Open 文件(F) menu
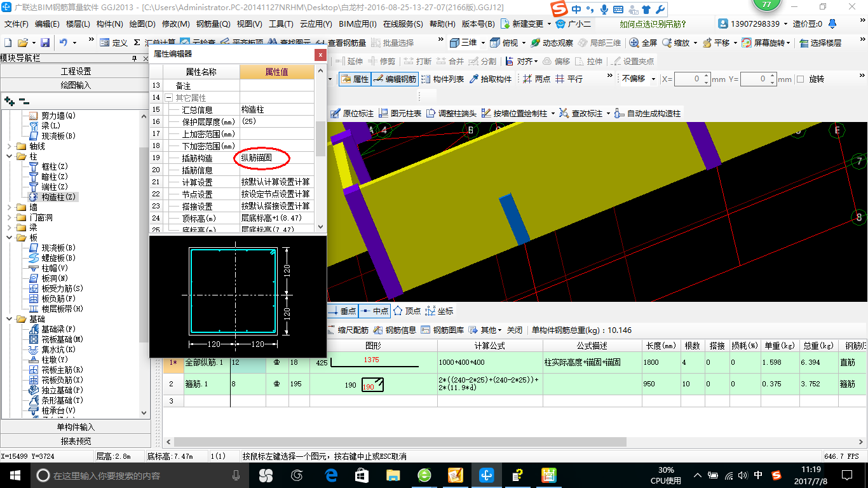Screen dimensions: 868x488 pyautogui.click(x=17, y=24)
